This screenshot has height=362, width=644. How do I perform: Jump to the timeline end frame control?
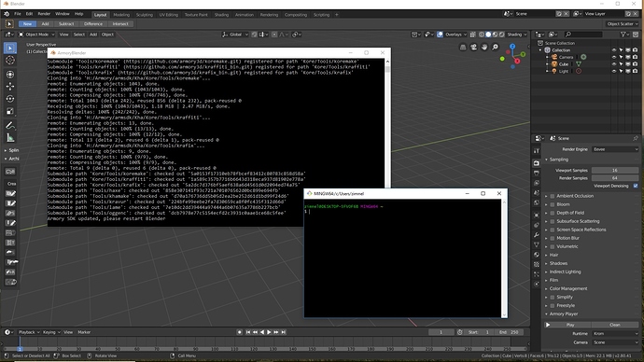284,332
